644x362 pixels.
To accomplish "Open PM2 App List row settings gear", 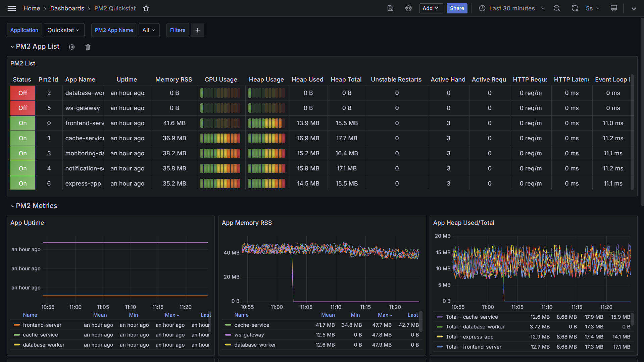I will (x=72, y=47).
